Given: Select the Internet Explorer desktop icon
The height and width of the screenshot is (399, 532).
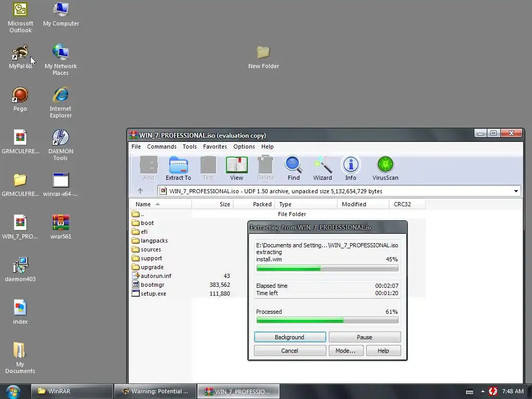Looking at the screenshot, I should (x=60, y=102).
